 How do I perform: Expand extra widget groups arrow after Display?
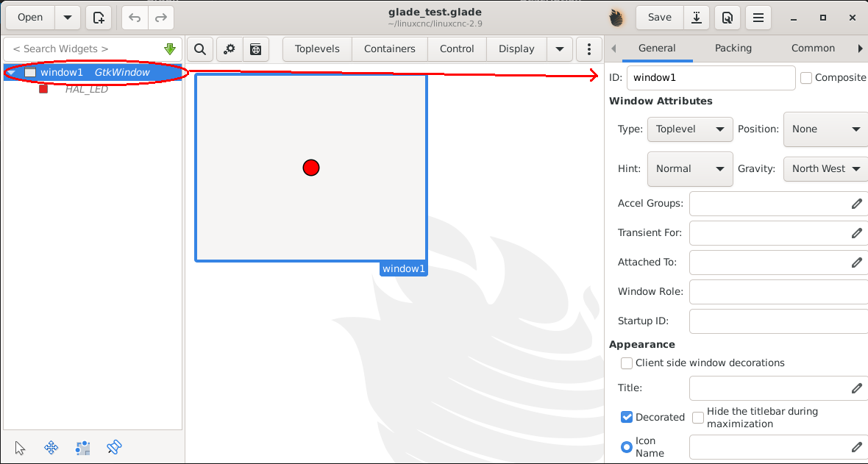[560, 49]
